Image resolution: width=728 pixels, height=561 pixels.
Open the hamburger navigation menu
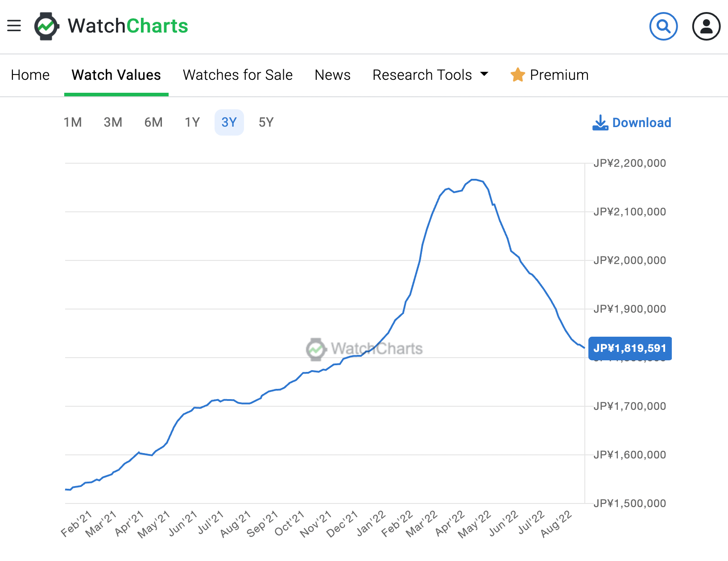14,26
